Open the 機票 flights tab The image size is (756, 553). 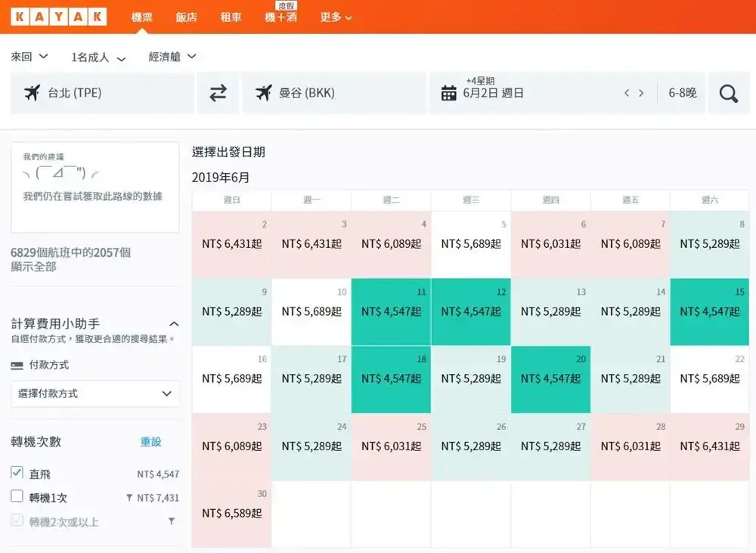tap(142, 17)
